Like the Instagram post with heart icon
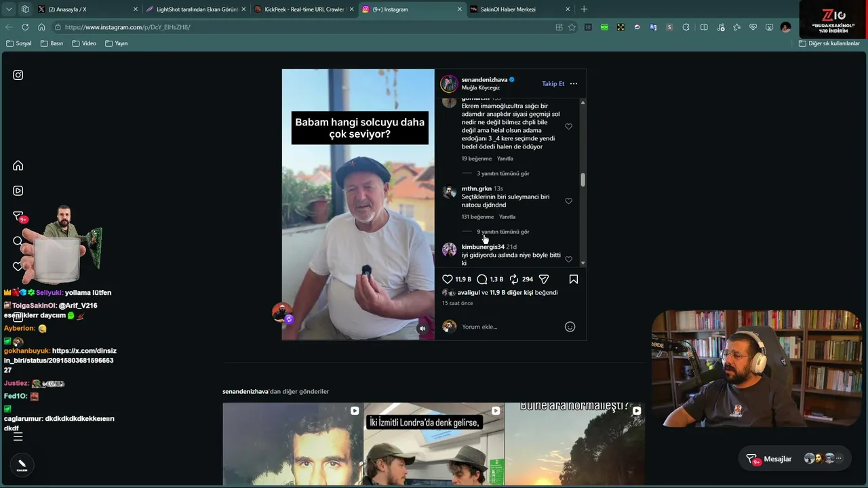This screenshot has width=868, height=488. (448, 279)
